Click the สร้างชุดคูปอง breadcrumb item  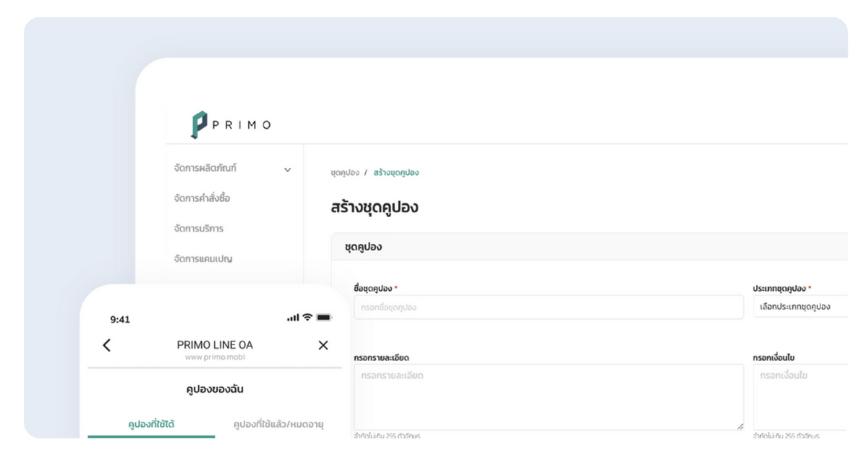pos(396,173)
